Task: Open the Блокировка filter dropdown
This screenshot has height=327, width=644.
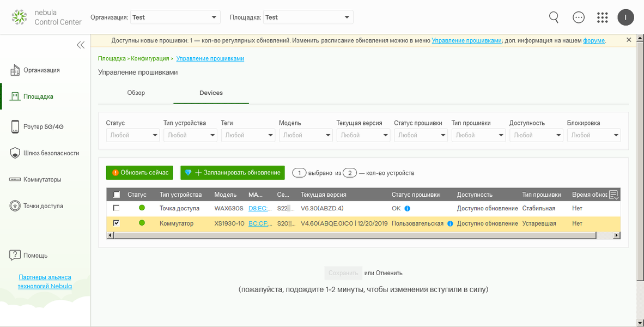Action: tap(594, 135)
